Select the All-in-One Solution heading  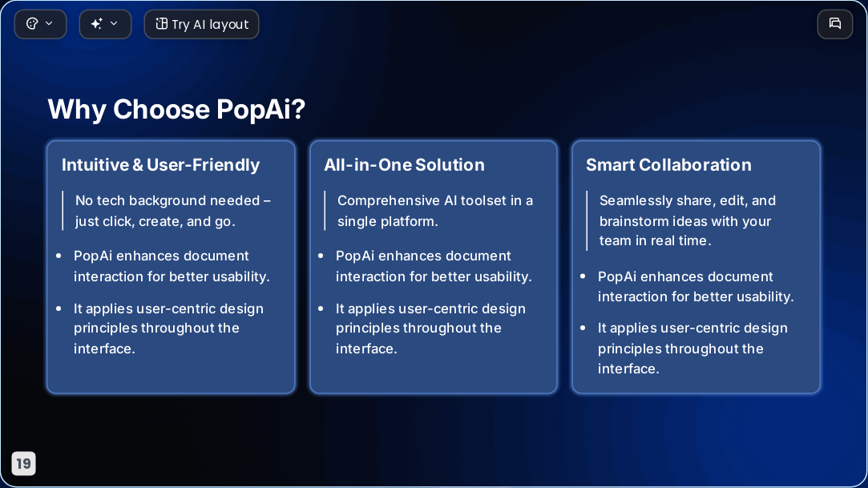click(x=404, y=165)
